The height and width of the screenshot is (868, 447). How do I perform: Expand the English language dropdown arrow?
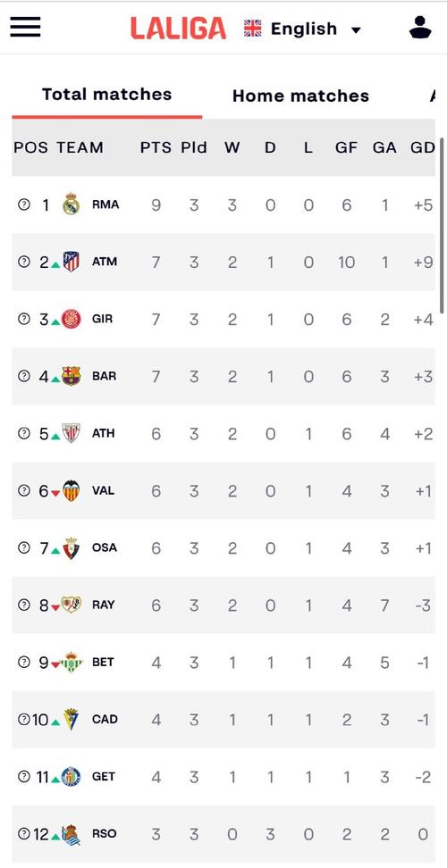coord(356,29)
